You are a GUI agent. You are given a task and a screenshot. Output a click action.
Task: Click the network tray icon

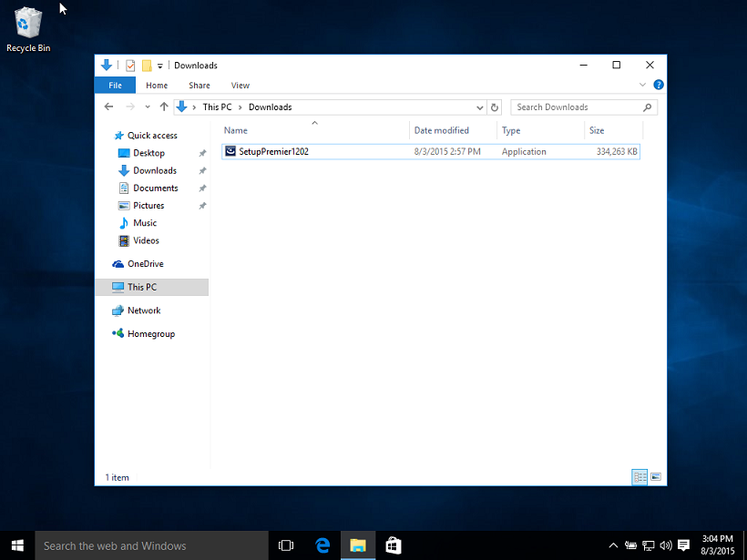point(648,545)
